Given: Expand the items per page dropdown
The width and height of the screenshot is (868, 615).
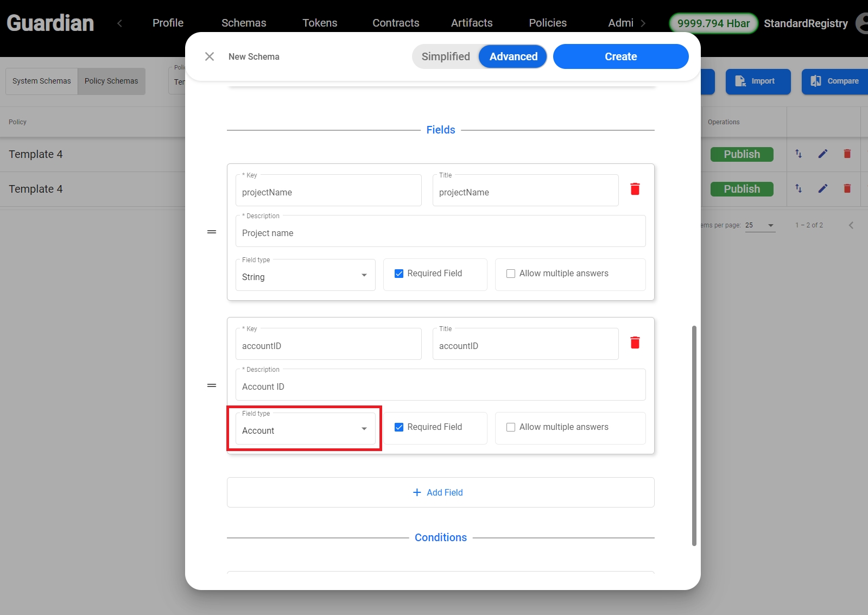Looking at the screenshot, I should [760, 225].
